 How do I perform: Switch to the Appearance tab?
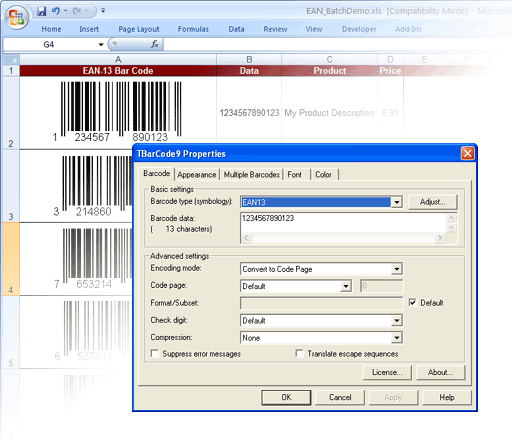(197, 175)
